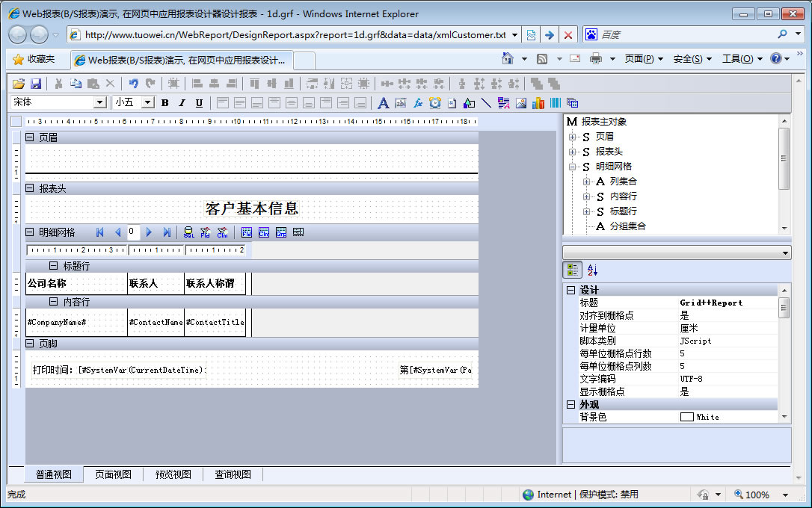The height and width of the screenshot is (508, 812).
Task: Select the diagonal line drawing tool
Action: (x=486, y=103)
